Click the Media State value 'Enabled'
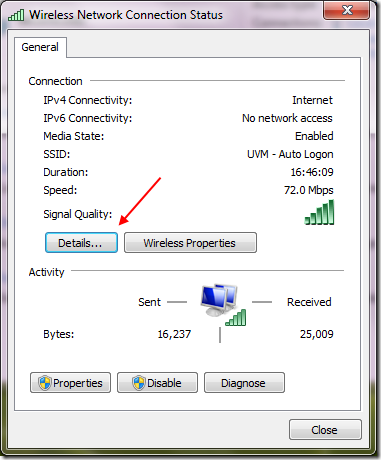 pyautogui.click(x=314, y=136)
